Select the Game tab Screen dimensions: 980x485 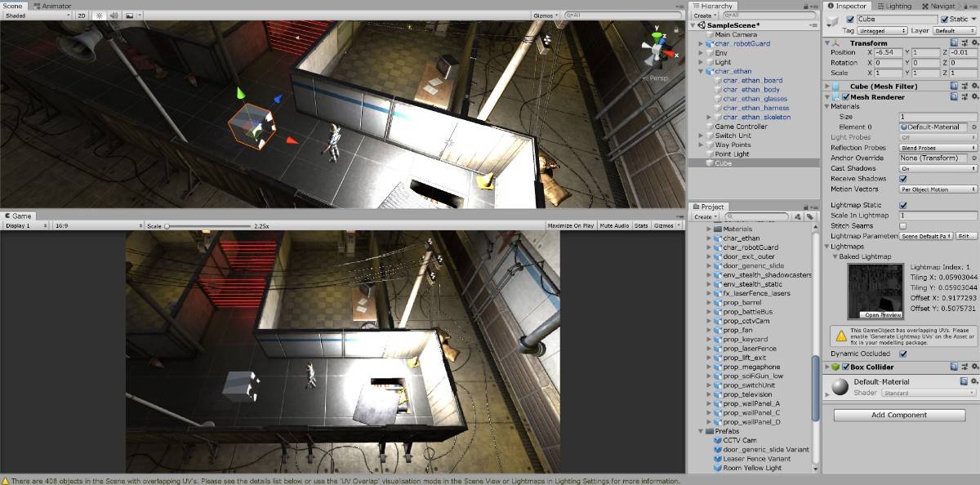(18, 216)
